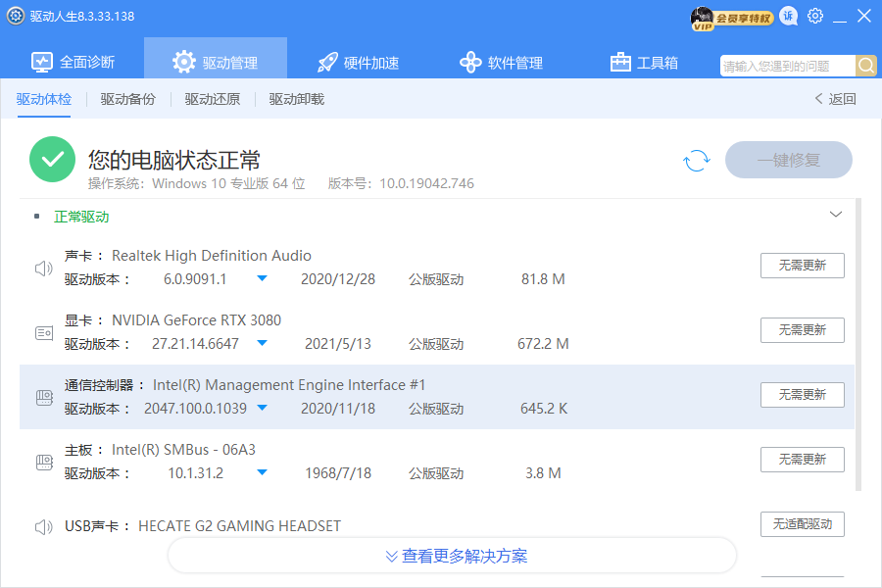
Task: Click Intel(R) Management Engine Interface #1 text
Action: coord(289,385)
